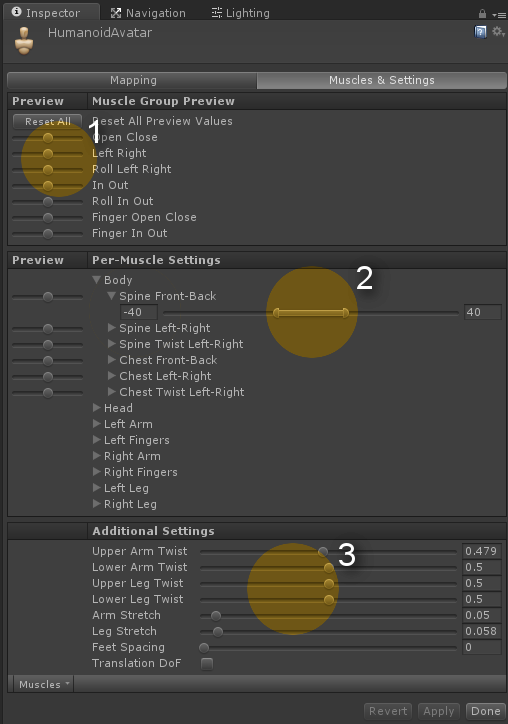Click the Finger Open Close preview slider
508x724 pixels.
(48, 217)
